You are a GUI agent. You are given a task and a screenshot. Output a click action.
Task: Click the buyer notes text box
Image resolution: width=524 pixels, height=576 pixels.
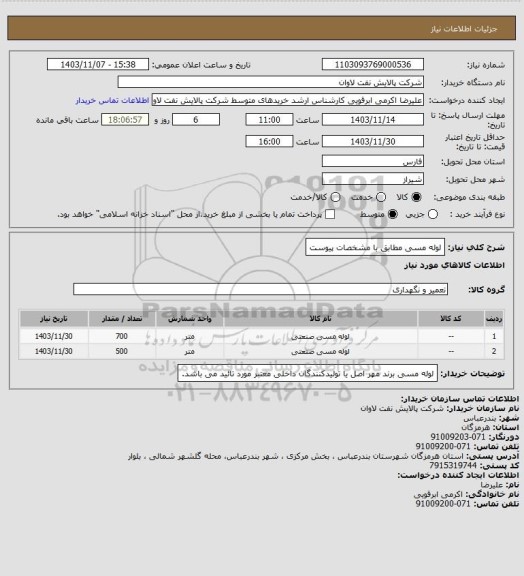point(308,374)
